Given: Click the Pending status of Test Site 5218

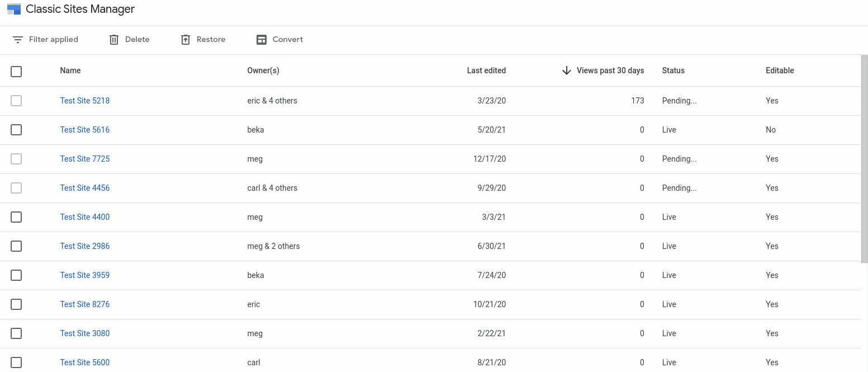Looking at the screenshot, I should coord(680,101).
